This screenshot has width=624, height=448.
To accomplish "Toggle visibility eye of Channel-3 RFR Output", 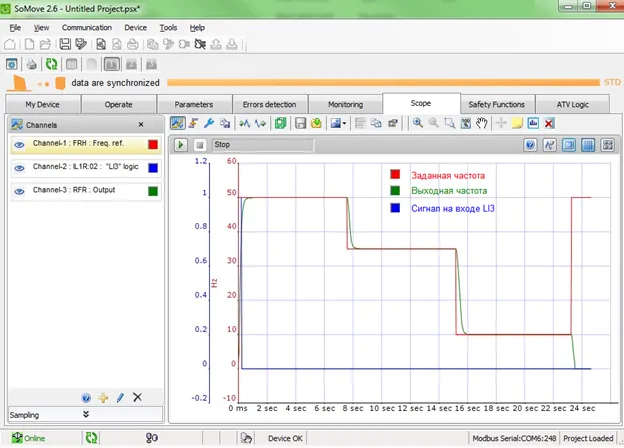I will 19,190.
